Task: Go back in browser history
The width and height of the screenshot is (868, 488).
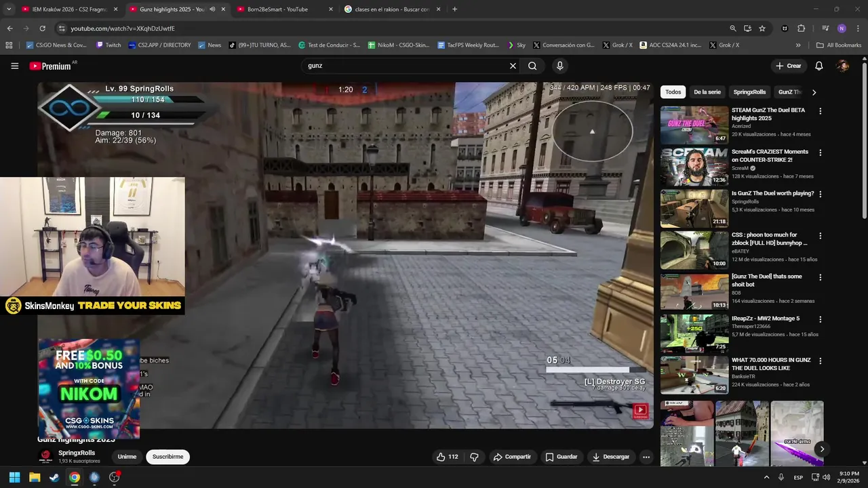Action: coord(9,28)
